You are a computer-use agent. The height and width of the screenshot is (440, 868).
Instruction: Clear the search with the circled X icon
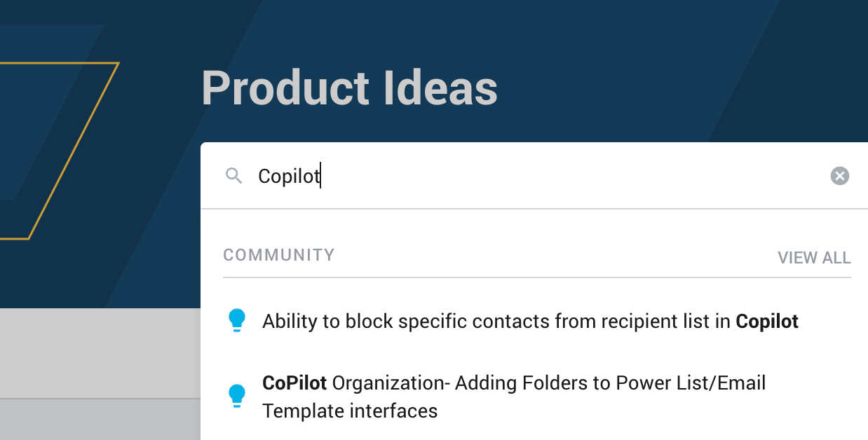coord(839,176)
